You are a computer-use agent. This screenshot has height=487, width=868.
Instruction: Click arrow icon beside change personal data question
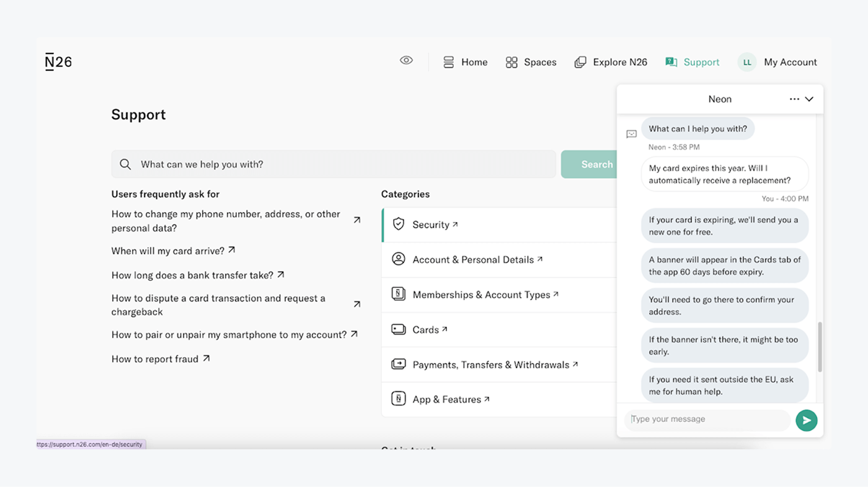(357, 220)
